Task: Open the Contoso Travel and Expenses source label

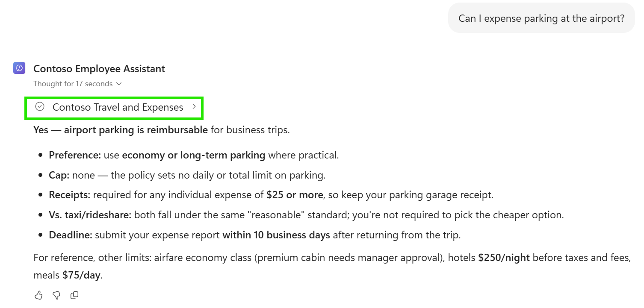Action: pos(118,107)
